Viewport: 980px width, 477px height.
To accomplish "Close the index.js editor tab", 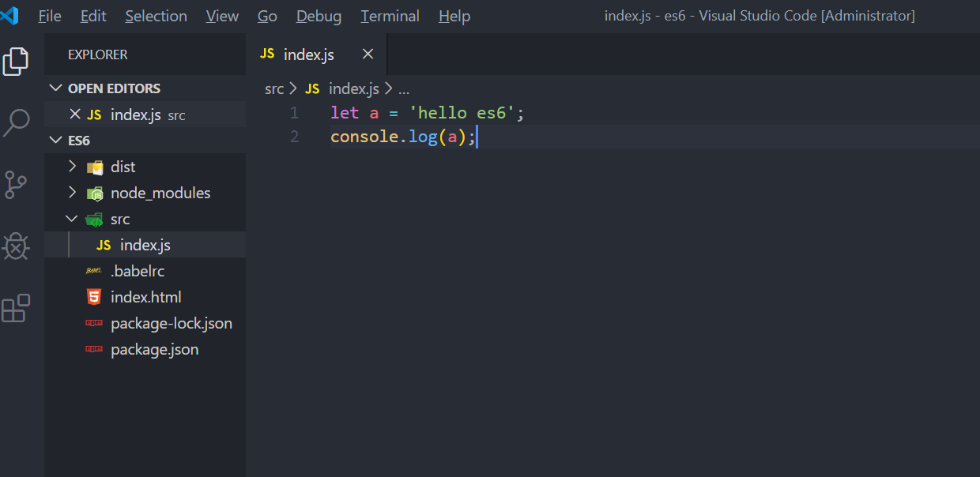I will (x=367, y=54).
